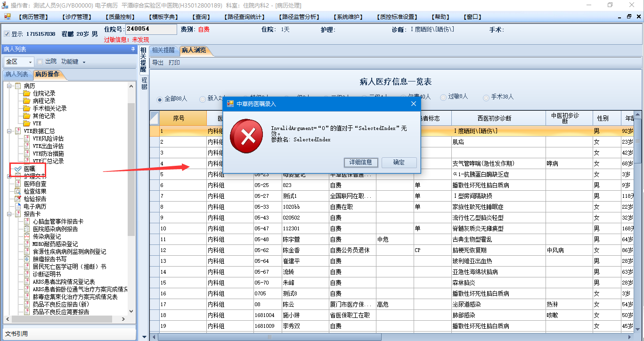This screenshot has height=341, width=644.
Task: Click the 医院感染病例报告 checklist icon
Action: coord(27,229)
